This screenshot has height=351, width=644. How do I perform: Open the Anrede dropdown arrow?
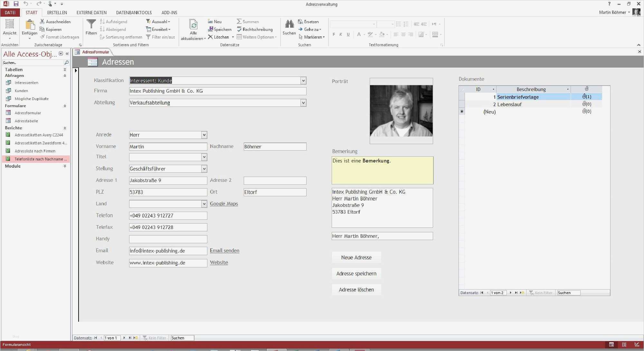click(204, 135)
